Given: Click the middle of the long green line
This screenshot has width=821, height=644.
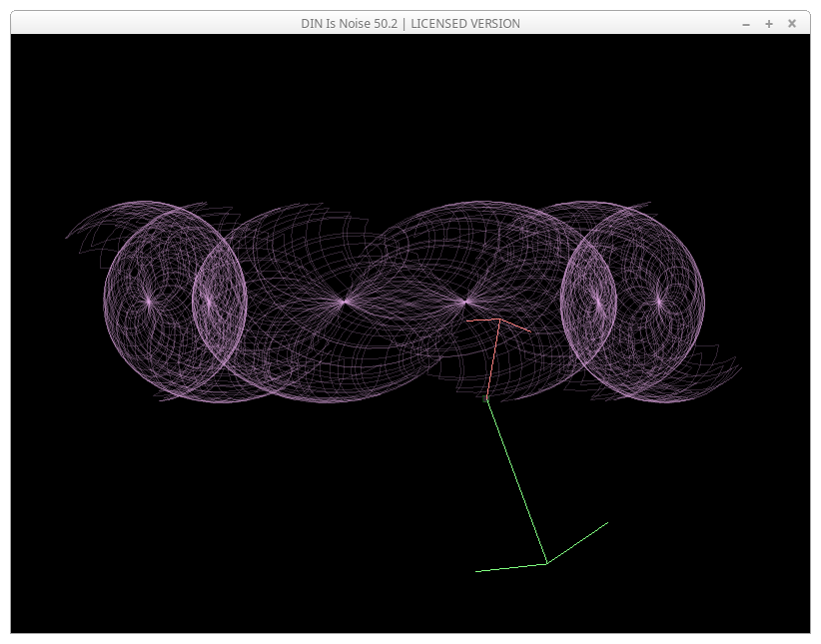Looking at the screenshot, I should (x=516, y=481).
